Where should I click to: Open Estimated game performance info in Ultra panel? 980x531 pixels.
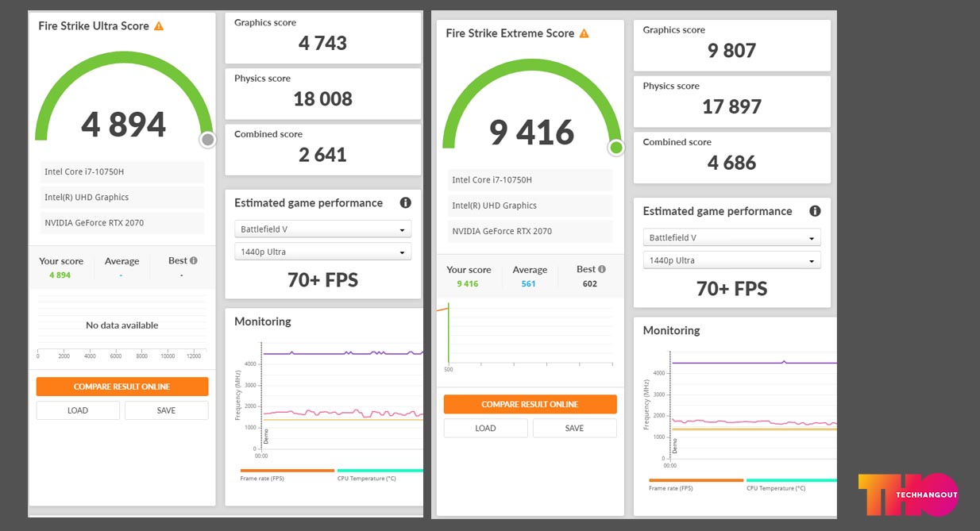coord(406,203)
